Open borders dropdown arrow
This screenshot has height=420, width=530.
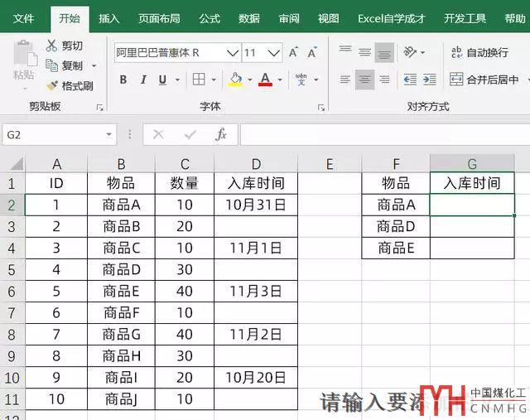point(214,80)
